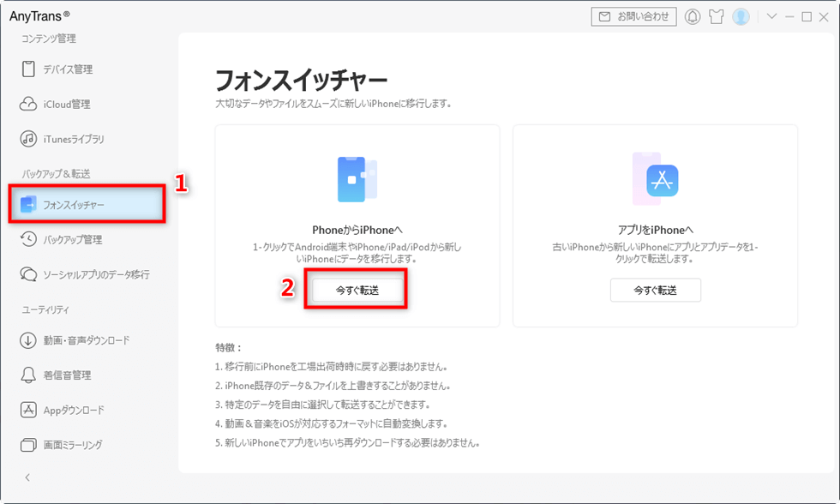This screenshot has width=840, height=504.
Task: Click the envelope icon in お問い合わせ
Action: pyautogui.click(x=604, y=16)
